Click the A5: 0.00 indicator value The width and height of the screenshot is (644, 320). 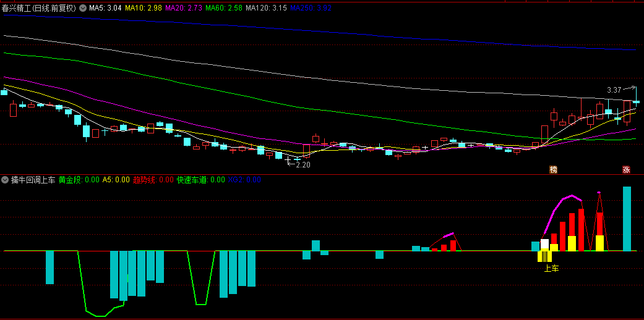116,179
